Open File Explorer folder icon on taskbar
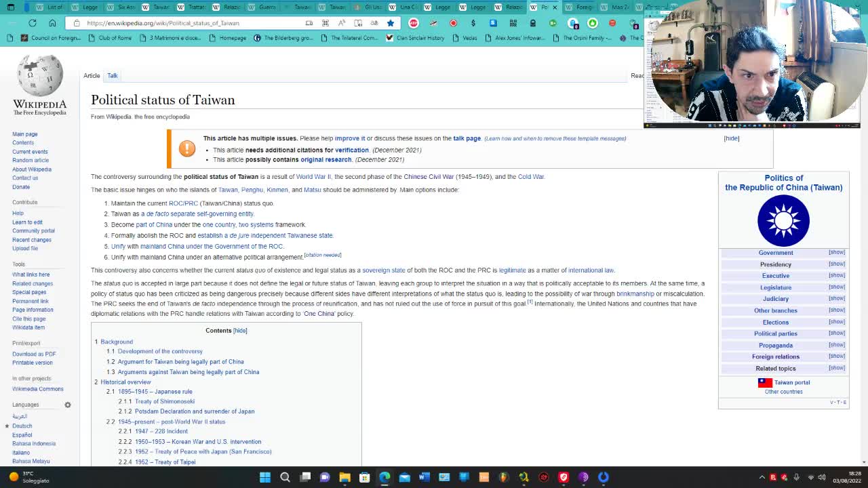The height and width of the screenshot is (488, 868). click(x=344, y=477)
